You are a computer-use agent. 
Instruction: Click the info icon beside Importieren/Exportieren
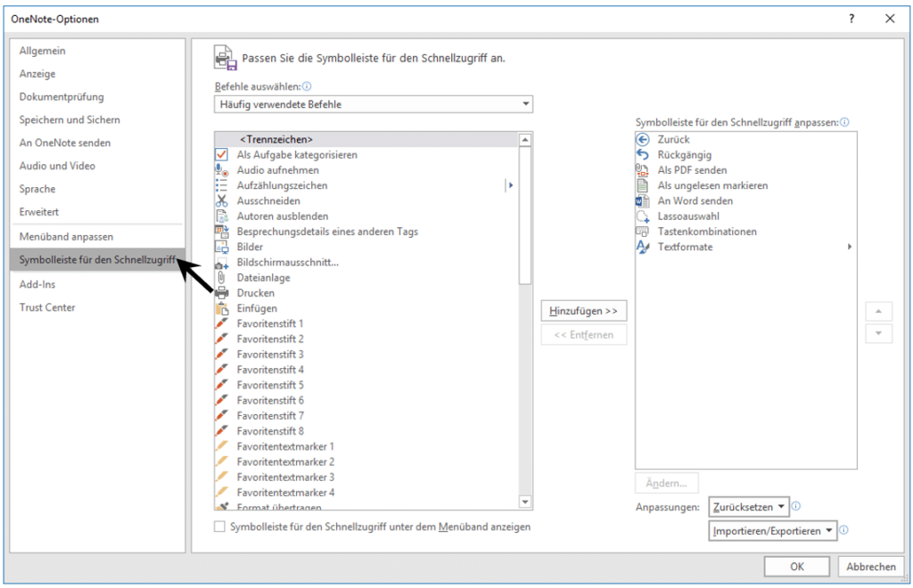click(843, 530)
